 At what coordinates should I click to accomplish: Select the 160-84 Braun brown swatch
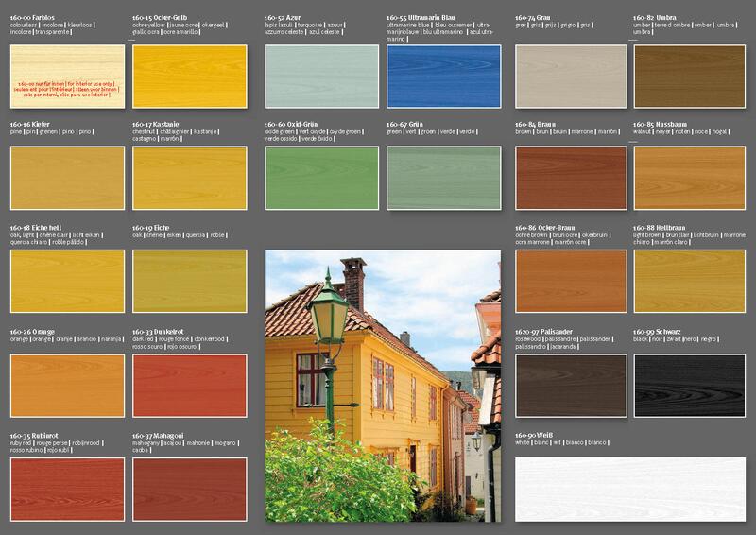571,178
